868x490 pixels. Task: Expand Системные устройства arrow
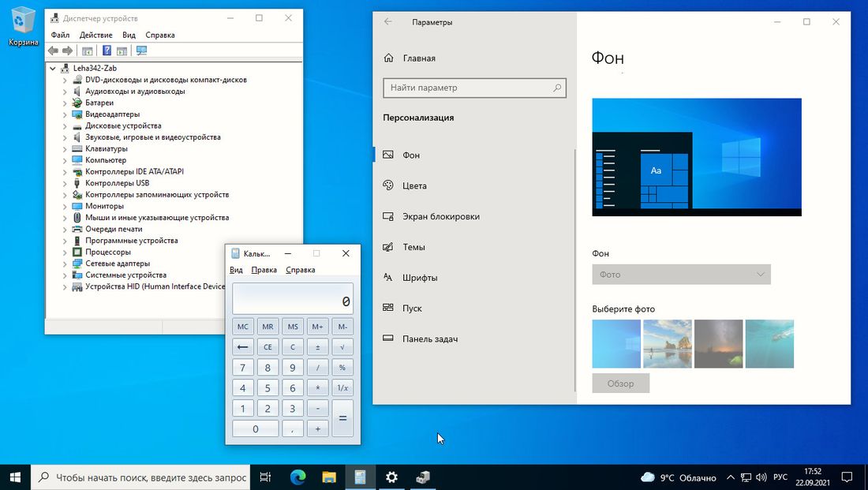[65, 275]
